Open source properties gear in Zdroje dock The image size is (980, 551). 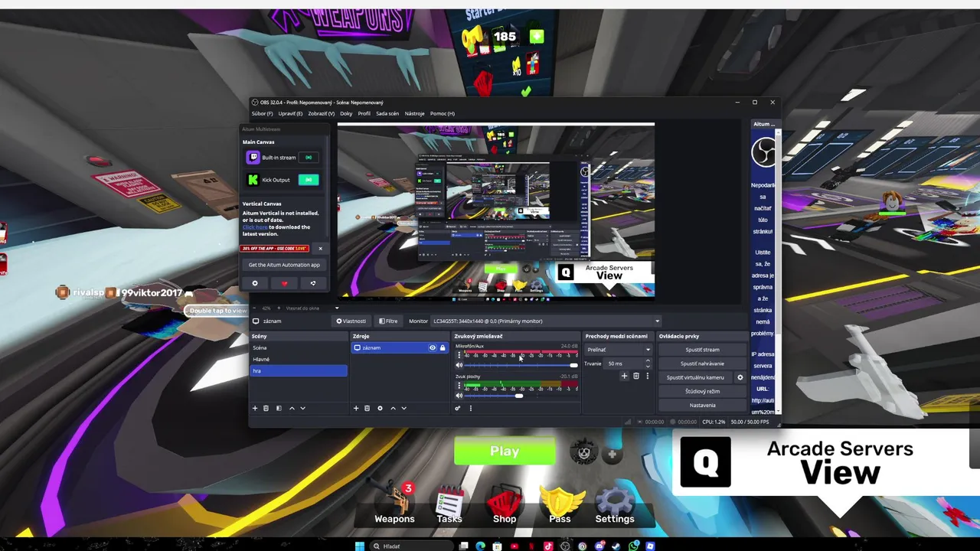click(x=380, y=408)
